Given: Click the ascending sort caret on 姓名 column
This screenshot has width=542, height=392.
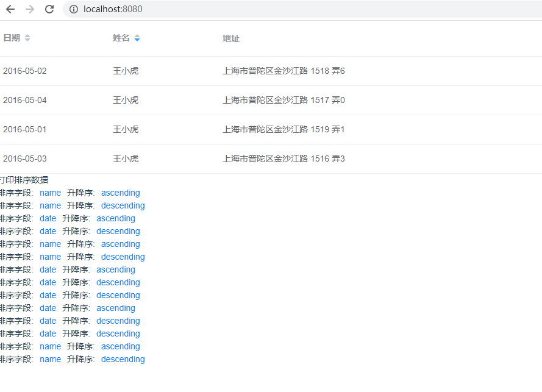Looking at the screenshot, I should (x=136, y=35).
